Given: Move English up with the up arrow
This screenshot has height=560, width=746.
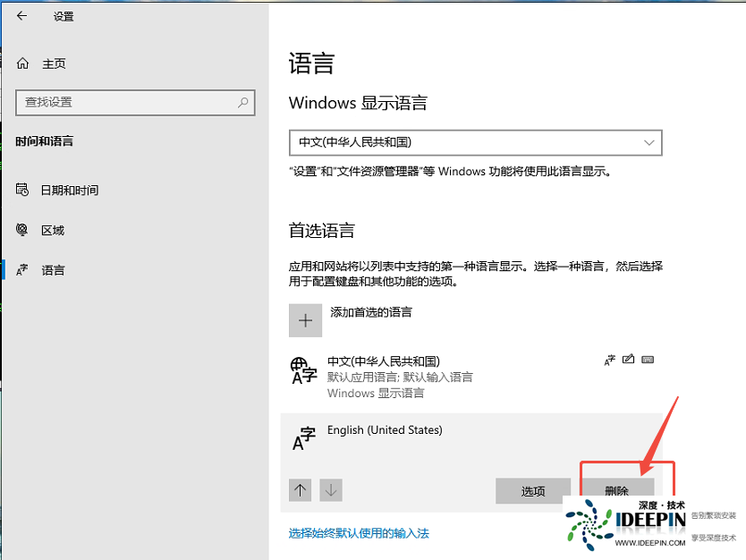Looking at the screenshot, I should click(x=301, y=490).
